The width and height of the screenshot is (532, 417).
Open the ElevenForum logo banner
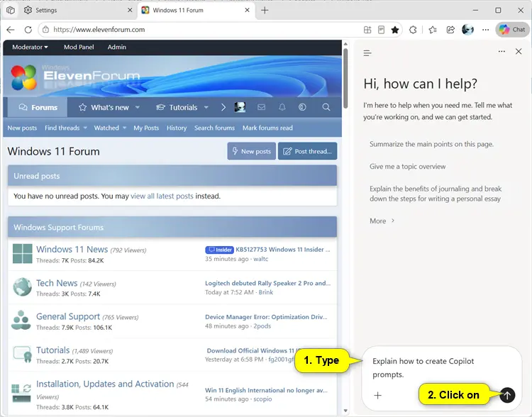pos(76,77)
